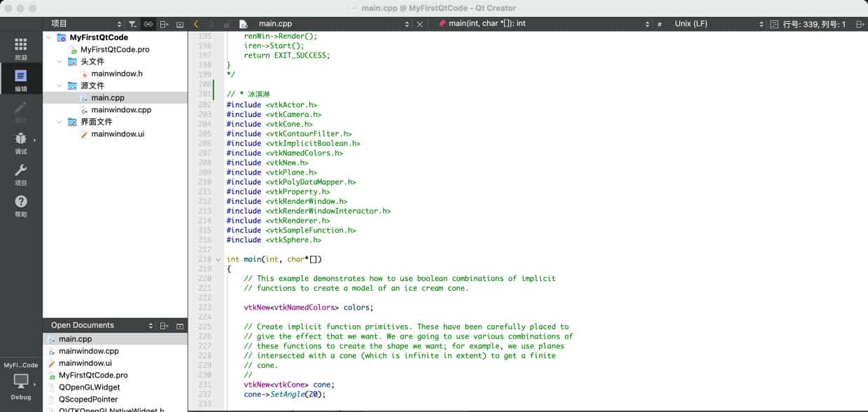Close main.cpp document with X button
868x412 pixels.
point(419,24)
